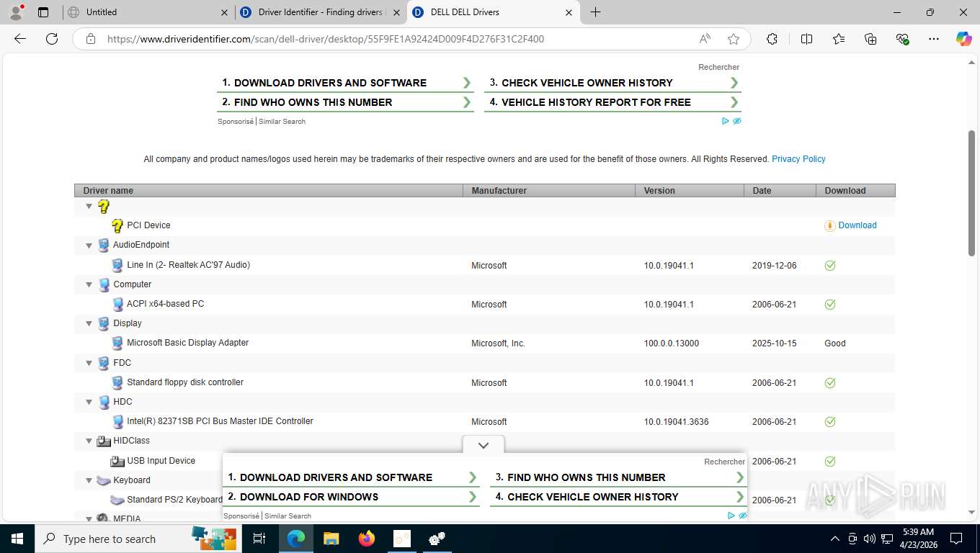Image resolution: width=980 pixels, height=553 pixels.
Task: Collapse the Keyboard category
Action: point(89,480)
